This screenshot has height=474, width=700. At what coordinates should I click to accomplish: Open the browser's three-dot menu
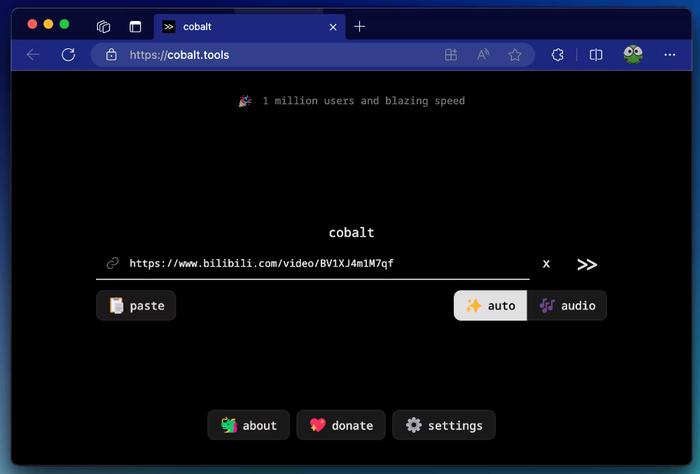pyautogui.click(x=670, y=54)
